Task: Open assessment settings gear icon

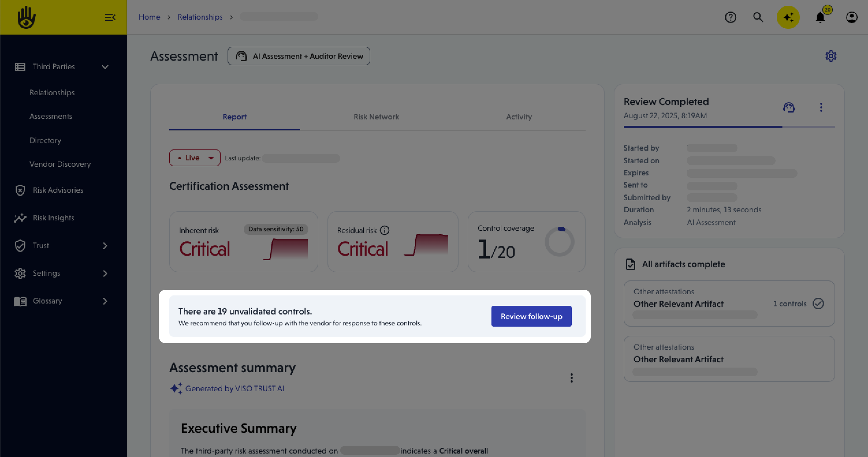Action: click(831, 56)
